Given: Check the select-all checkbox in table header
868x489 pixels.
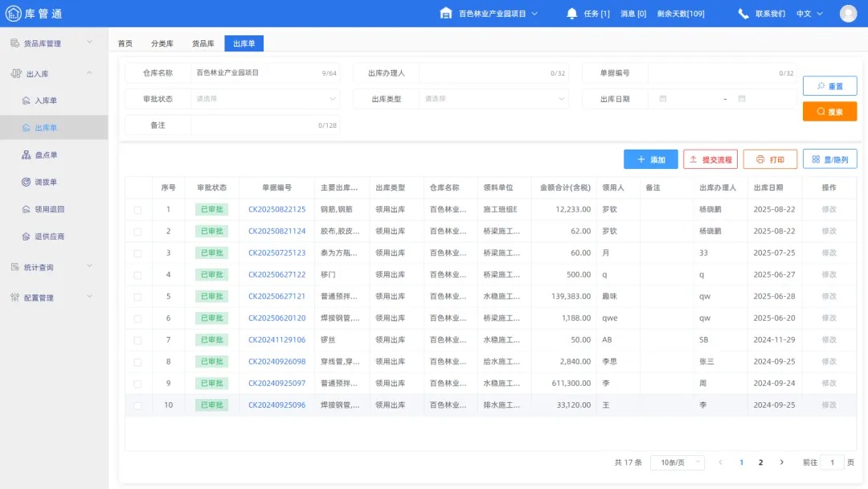Looking at the screenshot, I should pos(137,187).
